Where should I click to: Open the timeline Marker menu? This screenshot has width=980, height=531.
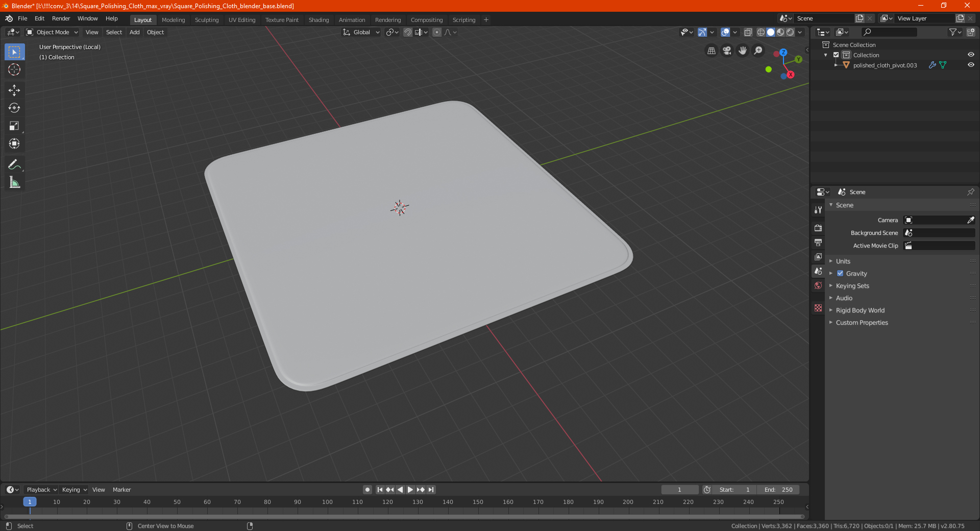click(121, 490)
